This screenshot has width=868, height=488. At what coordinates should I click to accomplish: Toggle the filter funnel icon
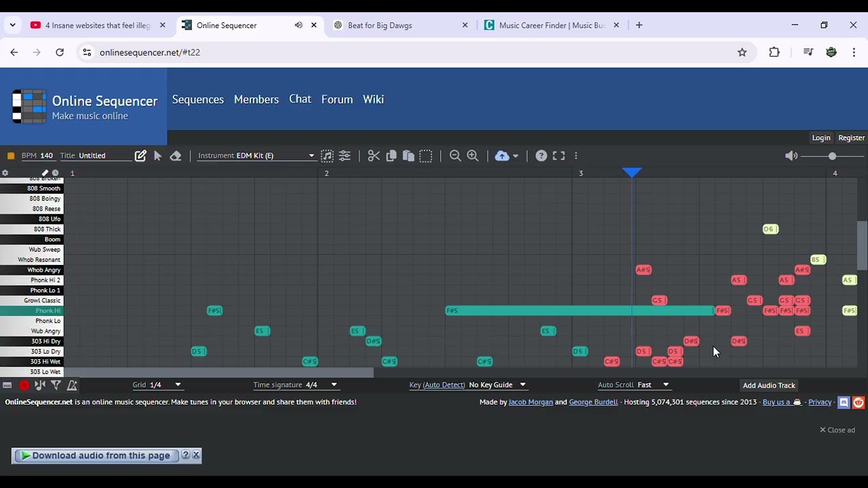click(x=56, y=385)
